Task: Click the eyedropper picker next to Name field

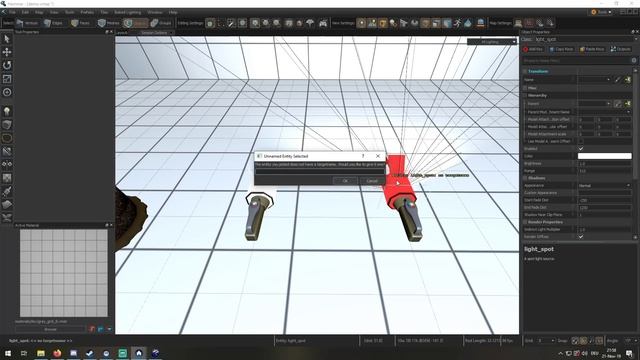Action: (x=618, y=80)
